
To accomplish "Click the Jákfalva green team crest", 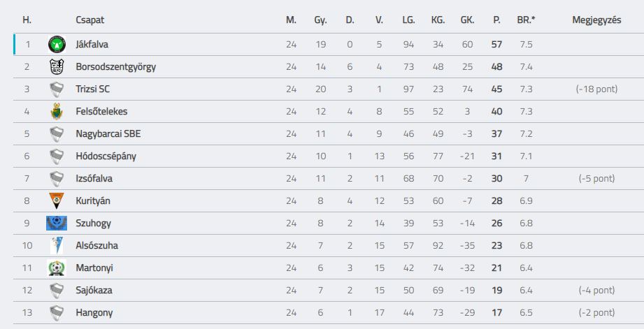I will [57, 44].
